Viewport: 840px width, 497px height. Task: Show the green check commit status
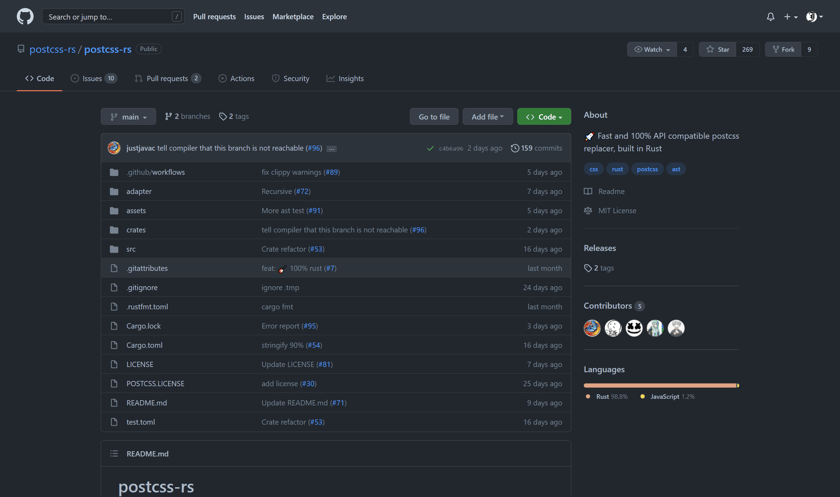point(430,148)
